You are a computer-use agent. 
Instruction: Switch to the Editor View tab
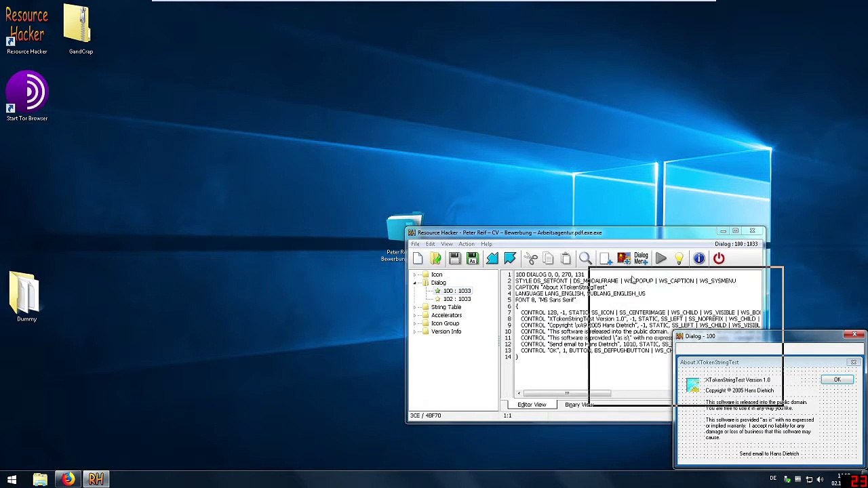click(532, 405)
